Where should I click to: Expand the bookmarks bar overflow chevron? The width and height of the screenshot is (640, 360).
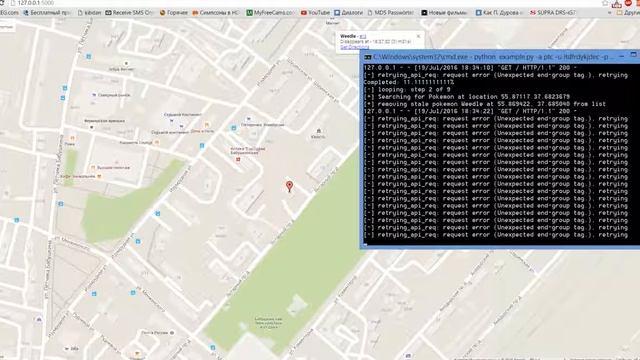[x=609, y=13]
